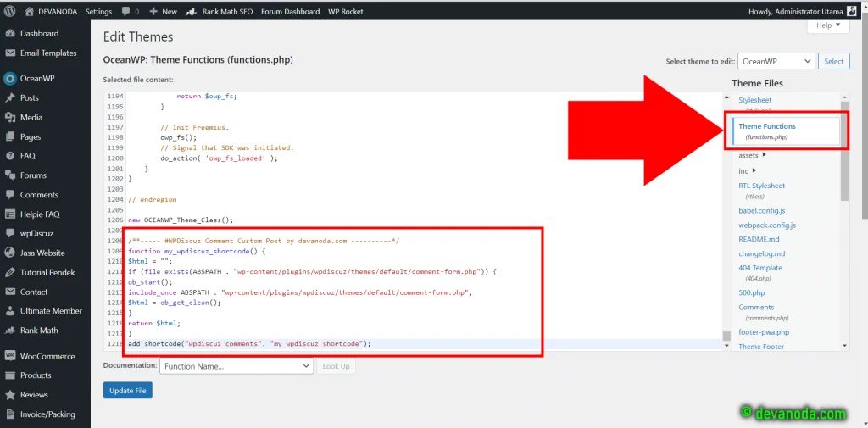Click the code editor scroll up arrow
868x428 pixels.
click(726, 97)
